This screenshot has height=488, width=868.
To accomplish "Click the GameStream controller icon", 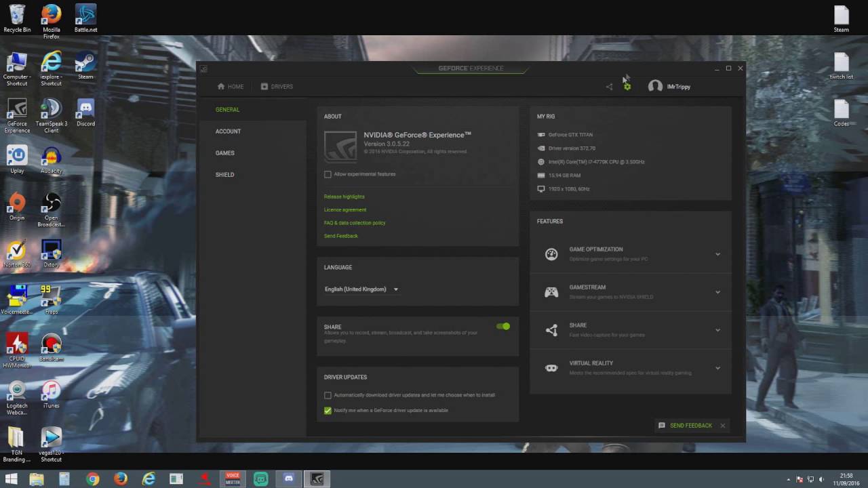I will click(x=551, y=292).
